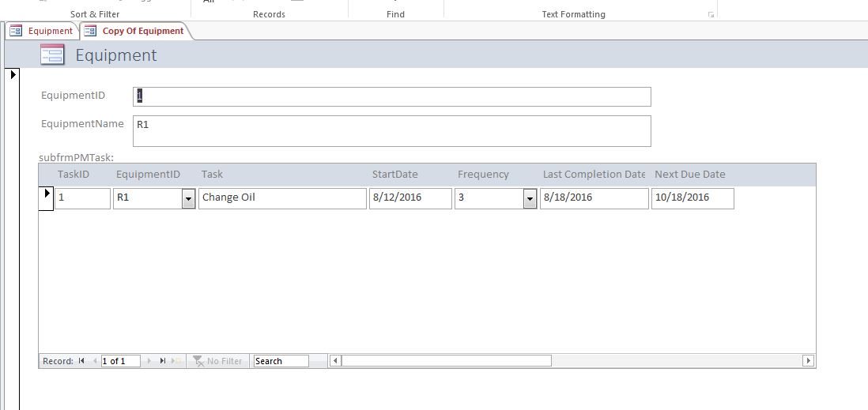Viewport: 868px width, 410px height.
Task: Switch to the Equipment form tab
Action: [x=42, y=31]
